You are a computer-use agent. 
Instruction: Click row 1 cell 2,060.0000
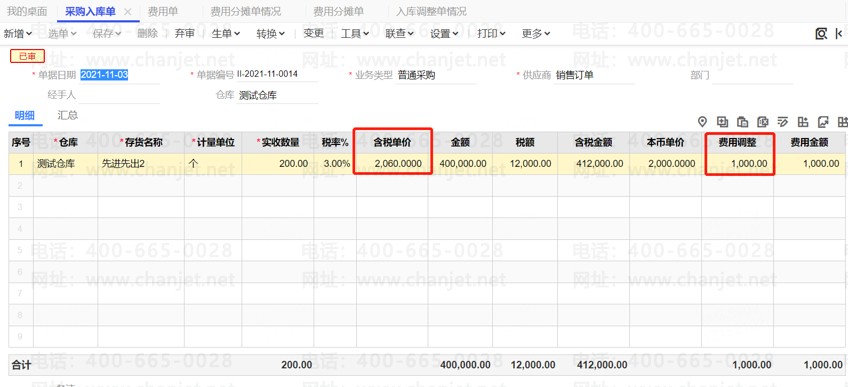click(392, 164)
